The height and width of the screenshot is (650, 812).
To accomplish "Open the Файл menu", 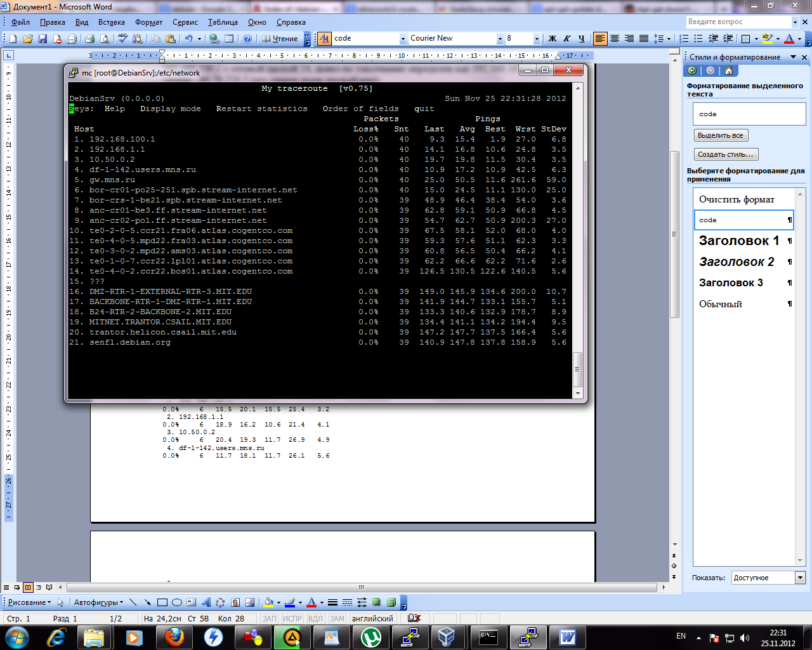I will pyautogui.click(x=20, y=22).
